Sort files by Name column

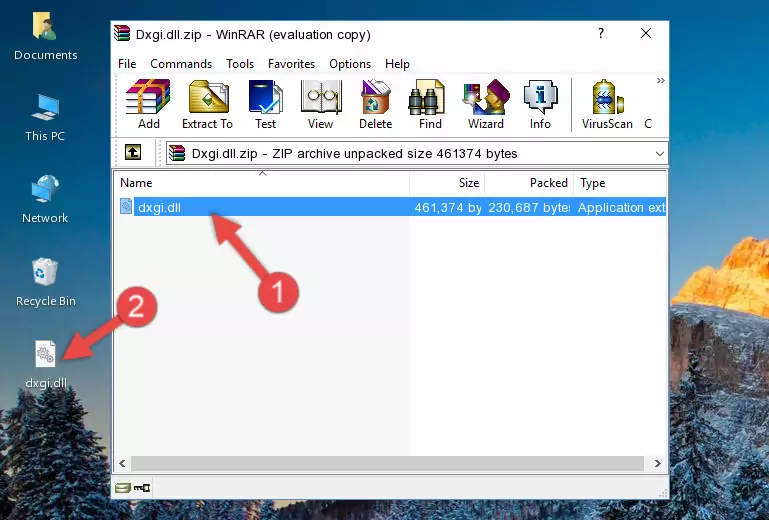point(262,183)
